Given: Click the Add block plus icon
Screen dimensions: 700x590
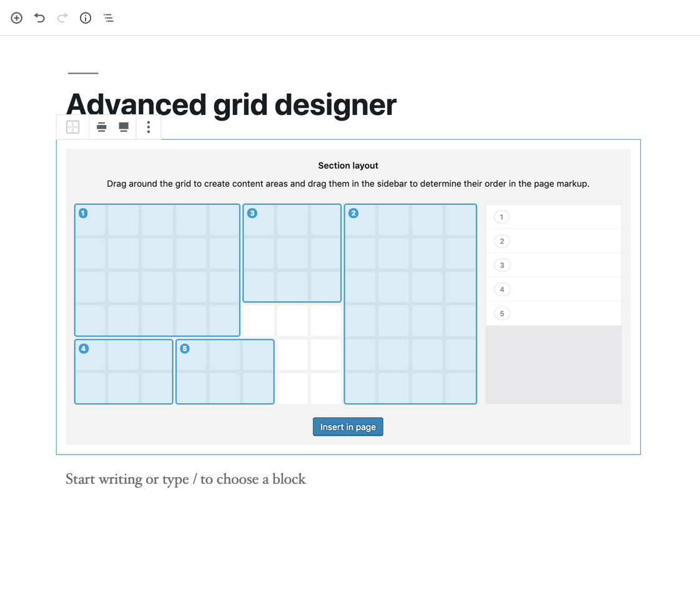Looking at the screenshot, I should 17,18.
